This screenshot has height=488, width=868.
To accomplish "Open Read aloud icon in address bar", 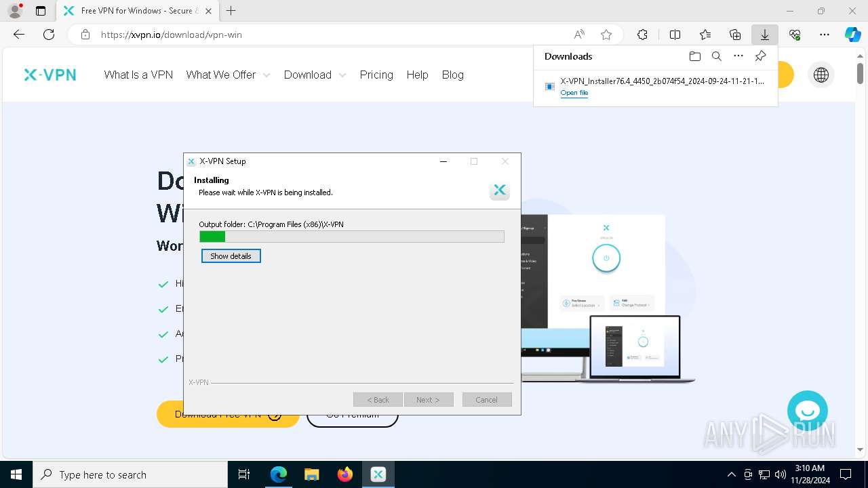I will tap(579, 35).
